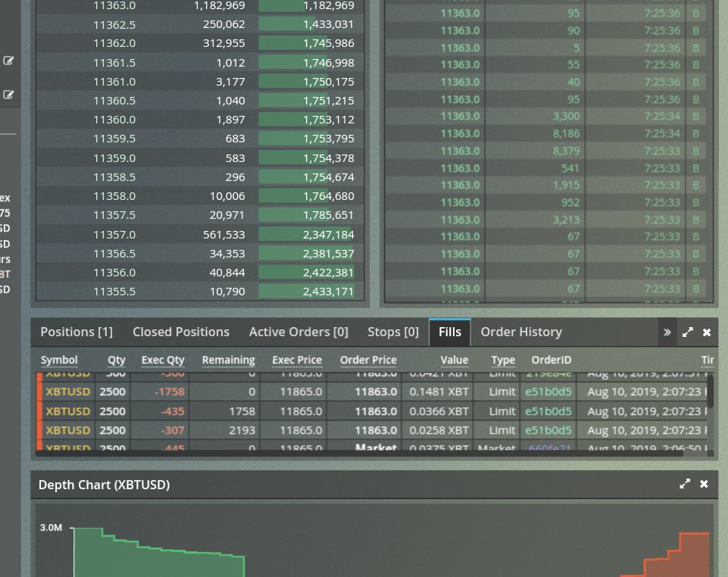Select order book price 11357.0
This screenshot has width=728, height=577.
[x=114, y=235]
